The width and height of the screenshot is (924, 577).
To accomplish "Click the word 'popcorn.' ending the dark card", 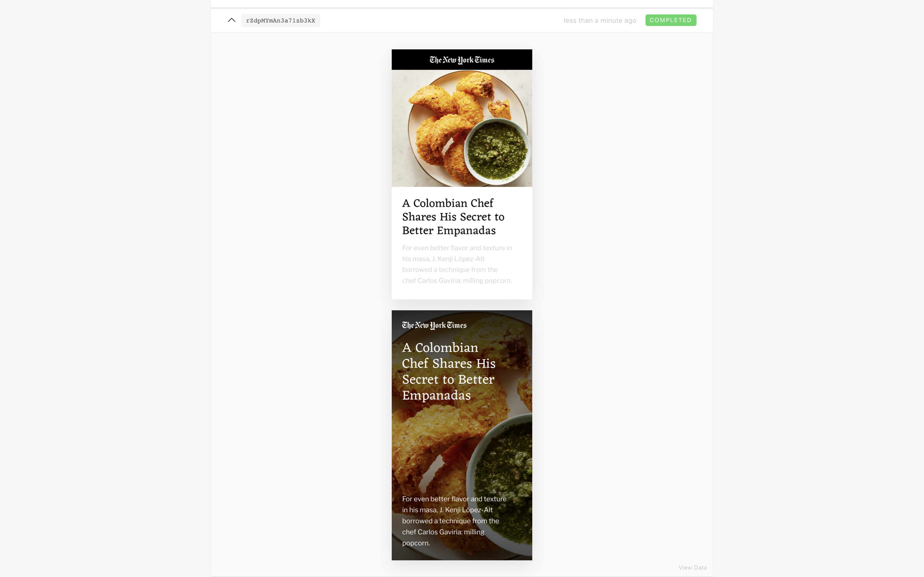I will (x=416, y=543).
